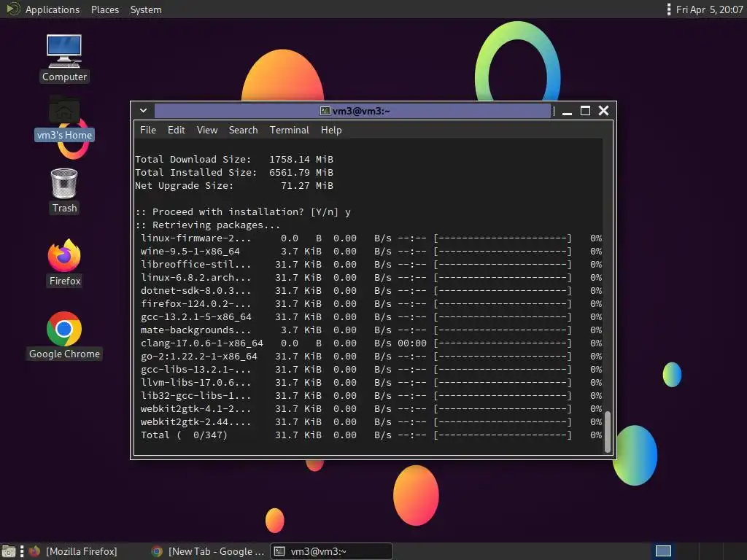Open the terminal window menu chevron

[x=143, y=111]
